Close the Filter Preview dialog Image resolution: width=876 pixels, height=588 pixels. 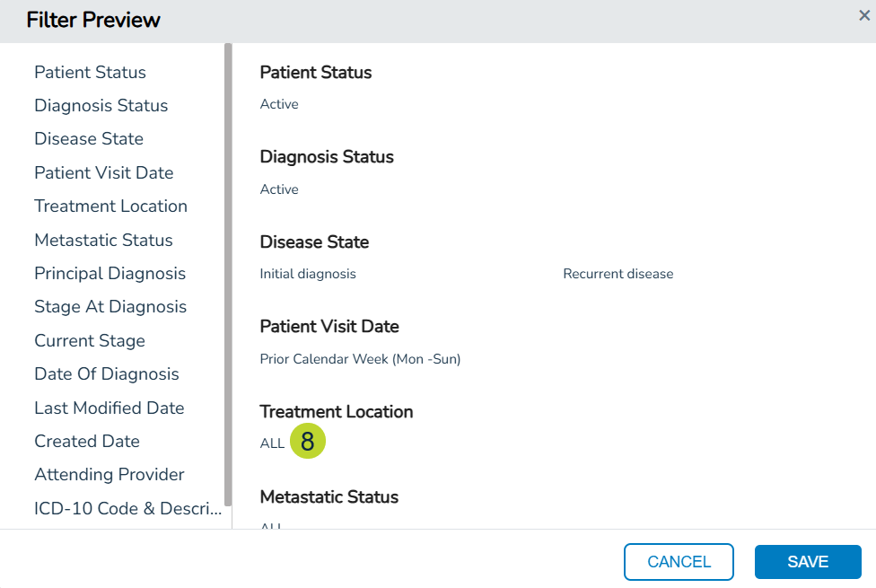pos(864,15)
